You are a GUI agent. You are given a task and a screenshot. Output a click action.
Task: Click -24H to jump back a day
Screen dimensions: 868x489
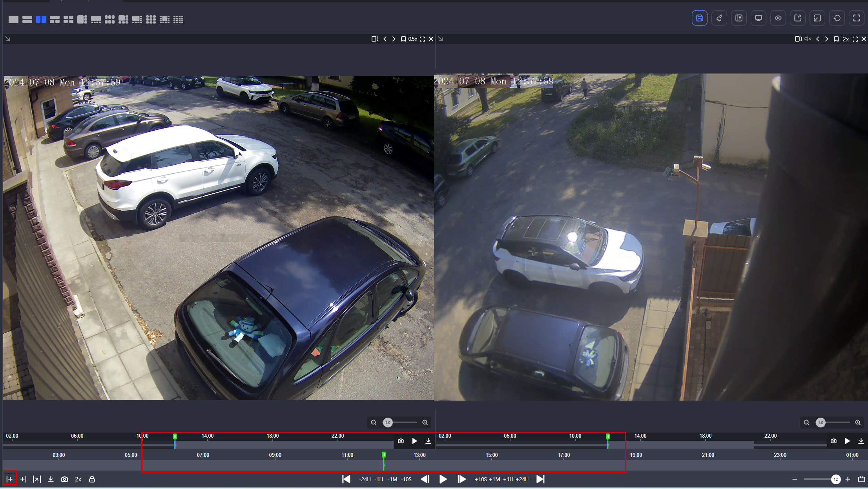365,479
